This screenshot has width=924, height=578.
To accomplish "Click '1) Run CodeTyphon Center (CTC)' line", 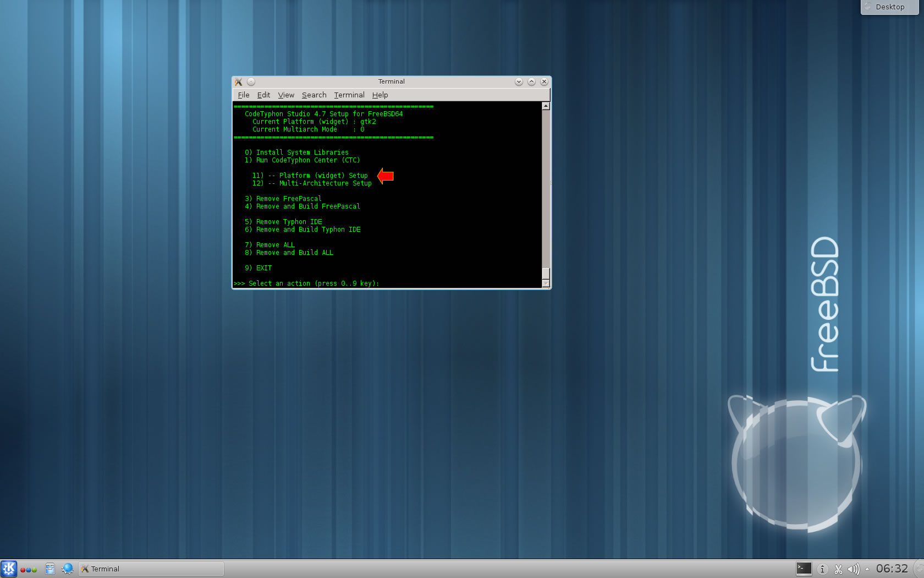I will click(x=302, y=160).
